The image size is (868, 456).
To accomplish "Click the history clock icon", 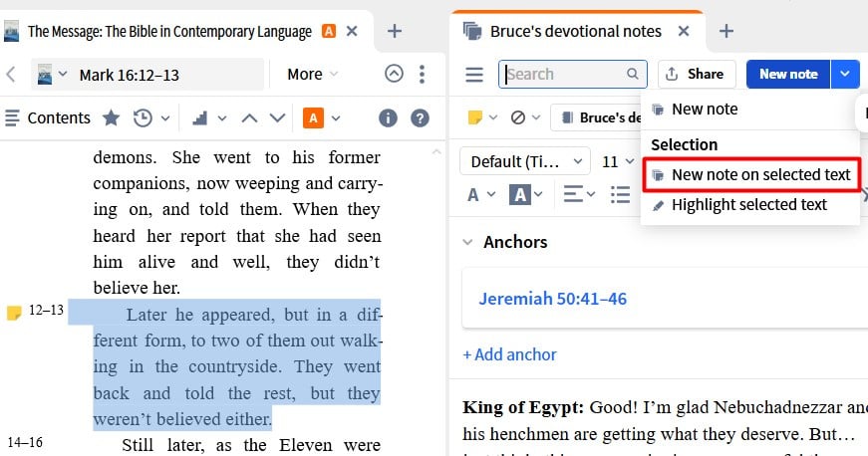I will [x=143, y=117].
